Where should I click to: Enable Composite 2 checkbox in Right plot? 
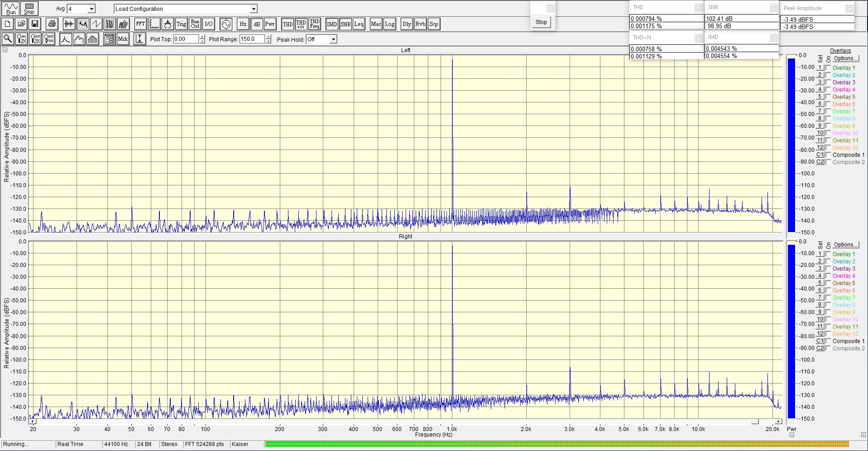828,349
